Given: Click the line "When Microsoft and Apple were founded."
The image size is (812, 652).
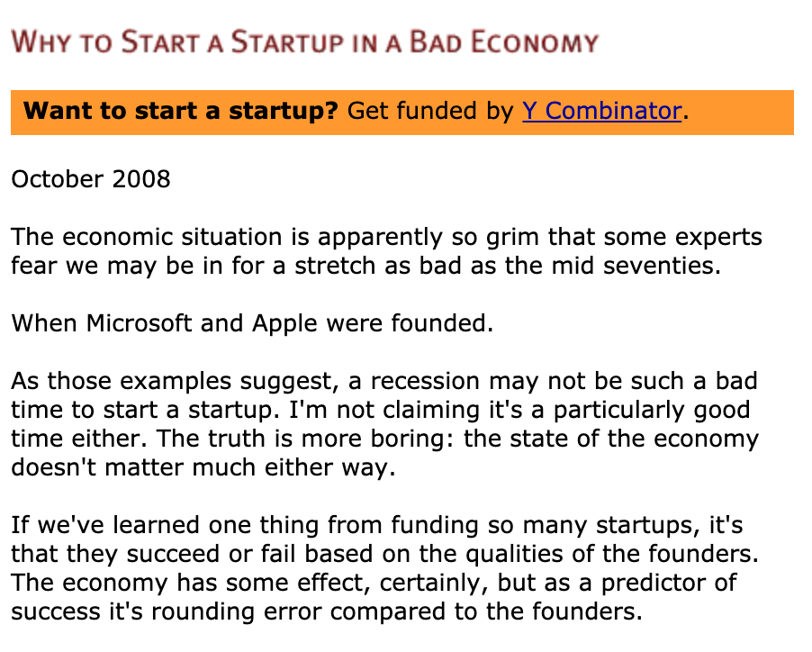Looking at the screenshot, I should tap(252, 322).
